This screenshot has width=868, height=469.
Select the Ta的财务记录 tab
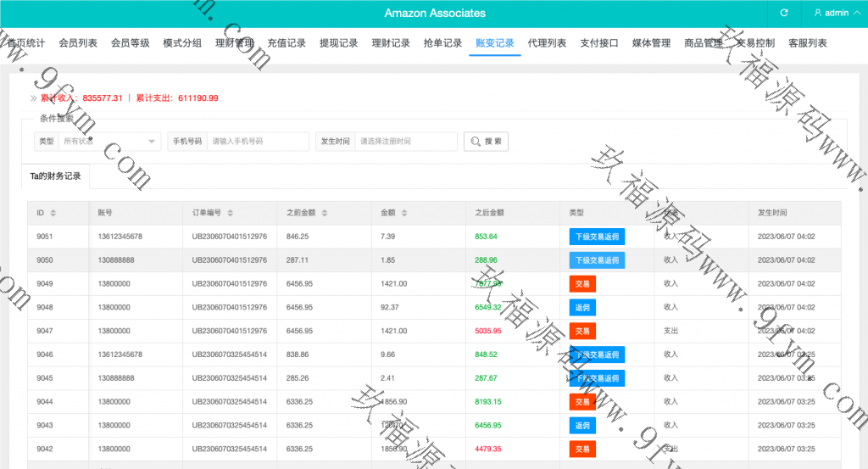click(55, 176)
